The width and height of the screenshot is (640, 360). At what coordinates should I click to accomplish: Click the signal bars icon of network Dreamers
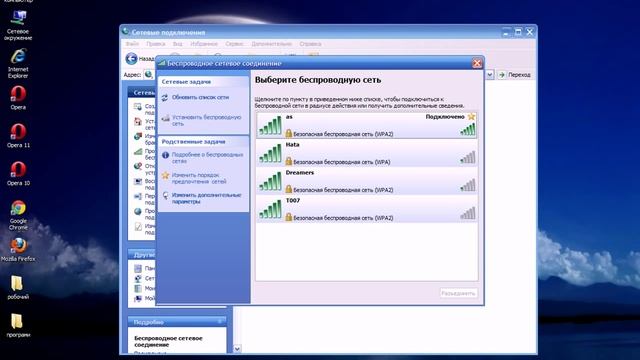coord(270,181)
